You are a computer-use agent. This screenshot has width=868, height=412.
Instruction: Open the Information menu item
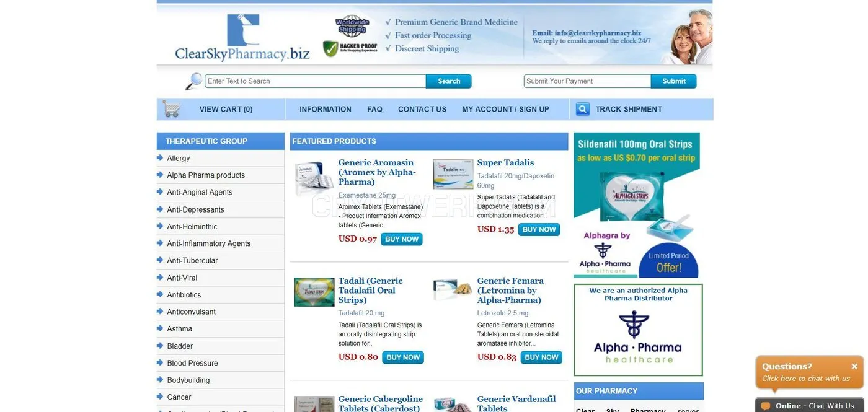[x=325, y=109]
